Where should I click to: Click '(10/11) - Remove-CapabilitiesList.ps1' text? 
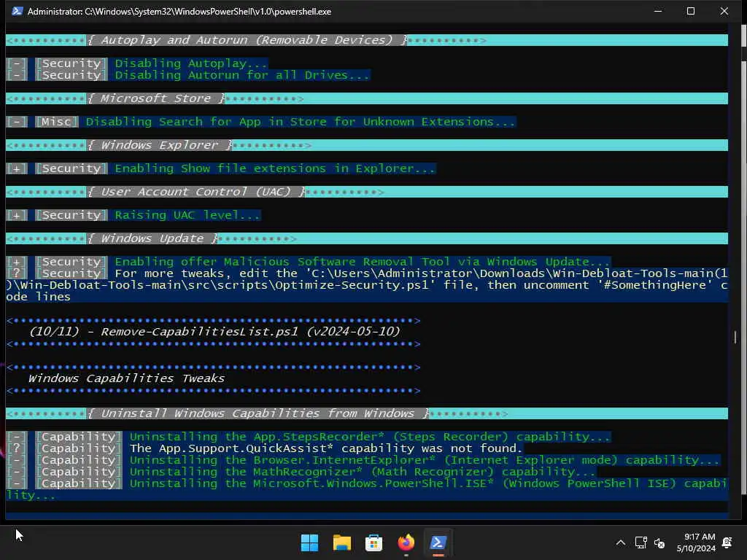point(214,332)
